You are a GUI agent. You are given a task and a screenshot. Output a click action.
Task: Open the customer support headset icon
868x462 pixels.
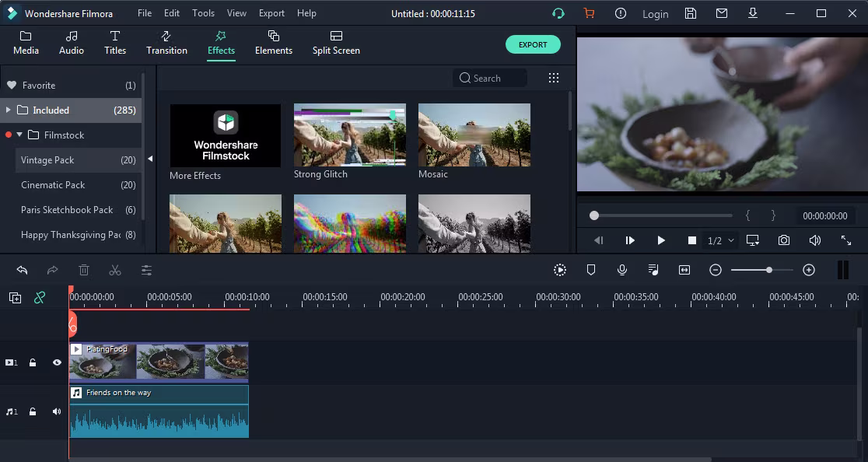[x=558, y=13]
